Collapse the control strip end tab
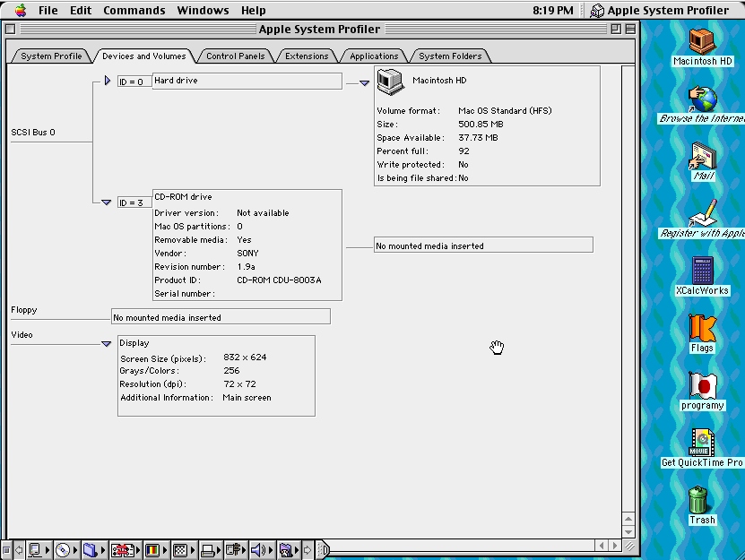Screen dimensions: 745x560 coord(323,550)
